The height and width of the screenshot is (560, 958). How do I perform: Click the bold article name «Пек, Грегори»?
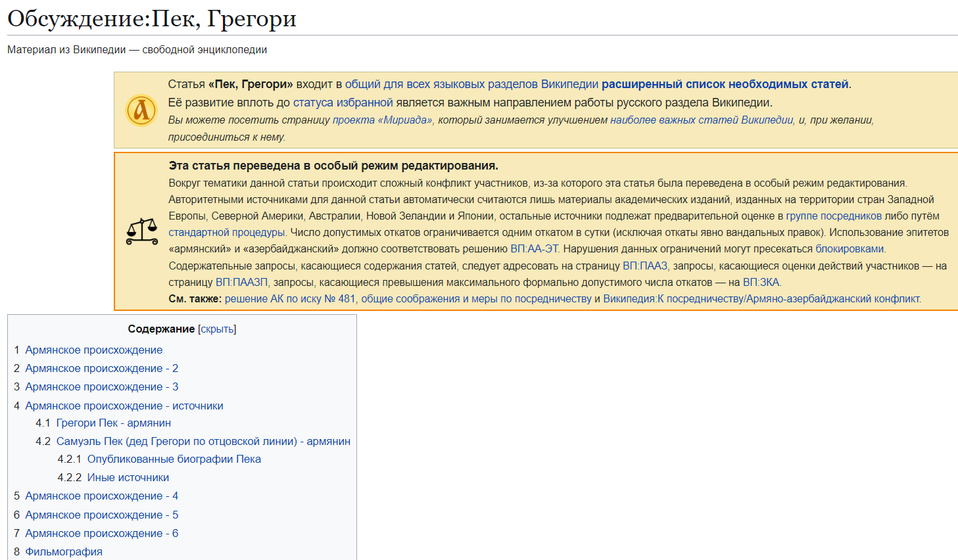(x=251, y=84)
